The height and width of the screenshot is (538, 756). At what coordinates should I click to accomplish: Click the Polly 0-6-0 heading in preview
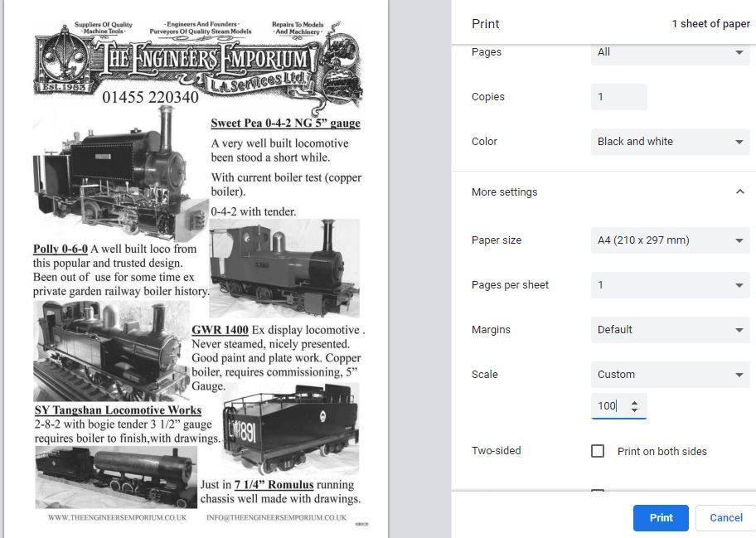[61, 249]
